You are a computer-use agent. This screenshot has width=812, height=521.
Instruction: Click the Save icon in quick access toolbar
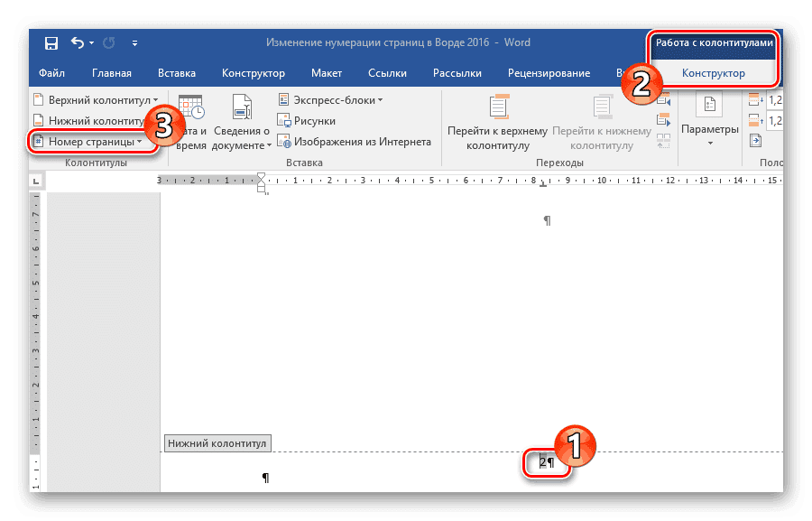coord(51,42)
